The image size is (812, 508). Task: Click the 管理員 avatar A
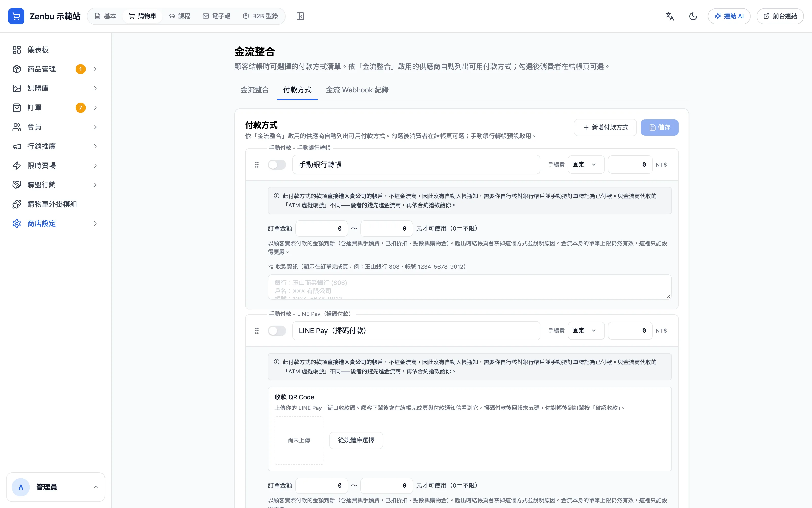[21, 487]
